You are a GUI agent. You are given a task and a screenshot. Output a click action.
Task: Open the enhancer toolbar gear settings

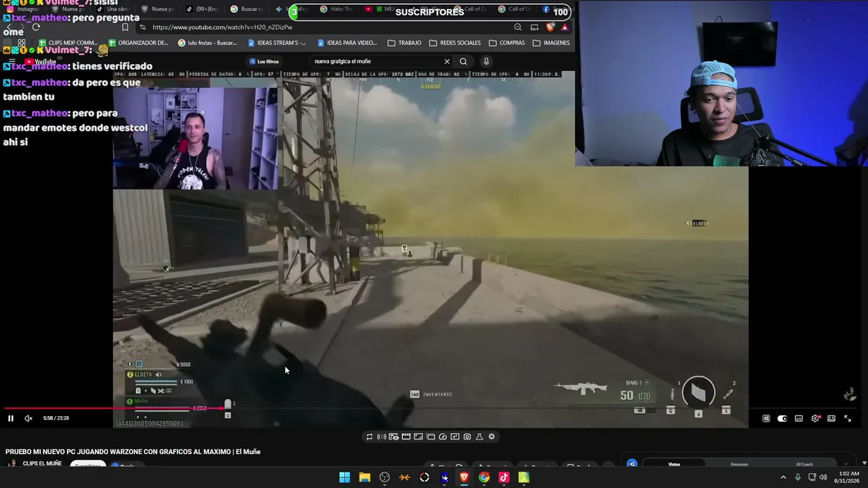[492, 436]
